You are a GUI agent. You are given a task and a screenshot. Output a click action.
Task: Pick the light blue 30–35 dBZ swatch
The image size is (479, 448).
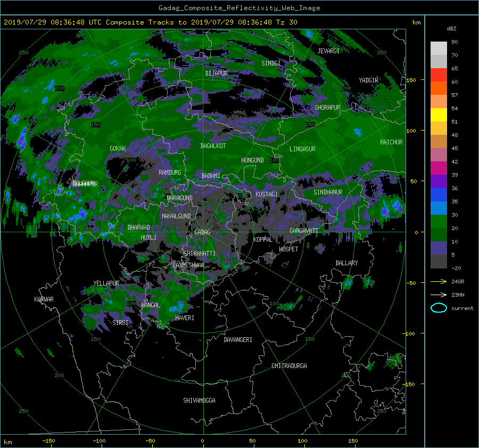tap(439, 208)
